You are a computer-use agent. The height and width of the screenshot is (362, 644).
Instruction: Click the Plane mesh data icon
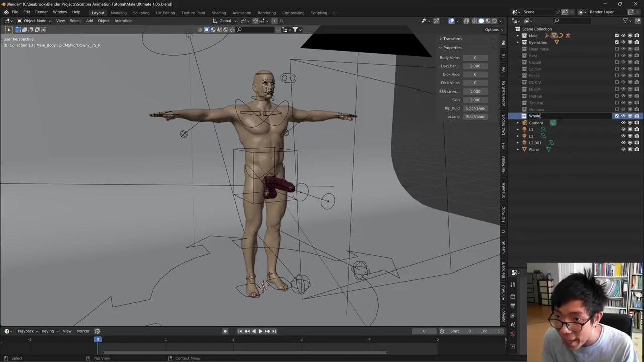click(549, 149)
